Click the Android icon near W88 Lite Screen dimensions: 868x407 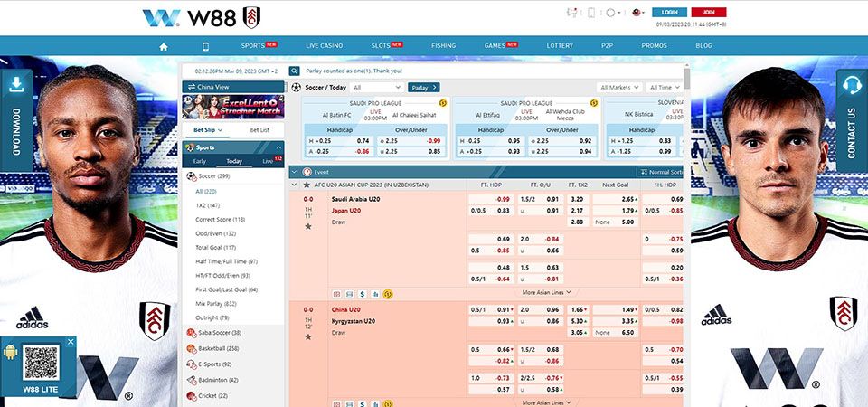[10, 352]
